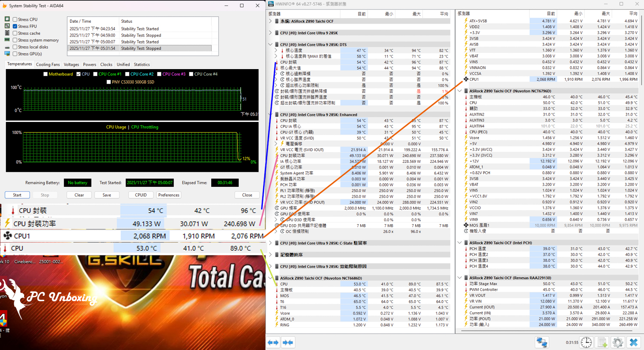Open HWiNFO remote network monitoring icon

click(542, 342)
